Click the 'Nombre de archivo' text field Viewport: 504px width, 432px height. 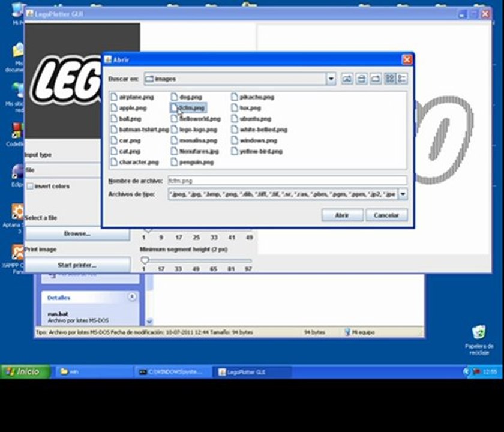point(287,181)
